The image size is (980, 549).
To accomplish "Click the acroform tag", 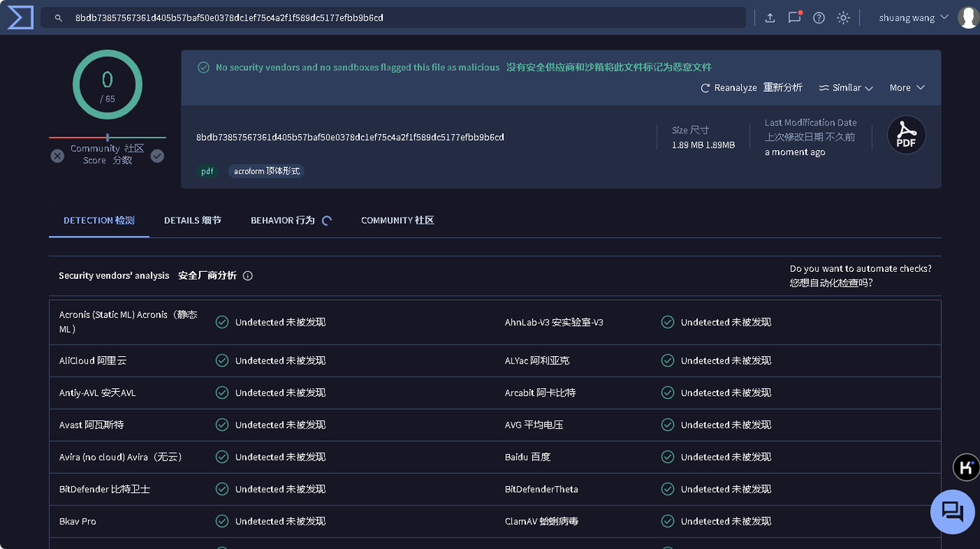I will point(266,172).
